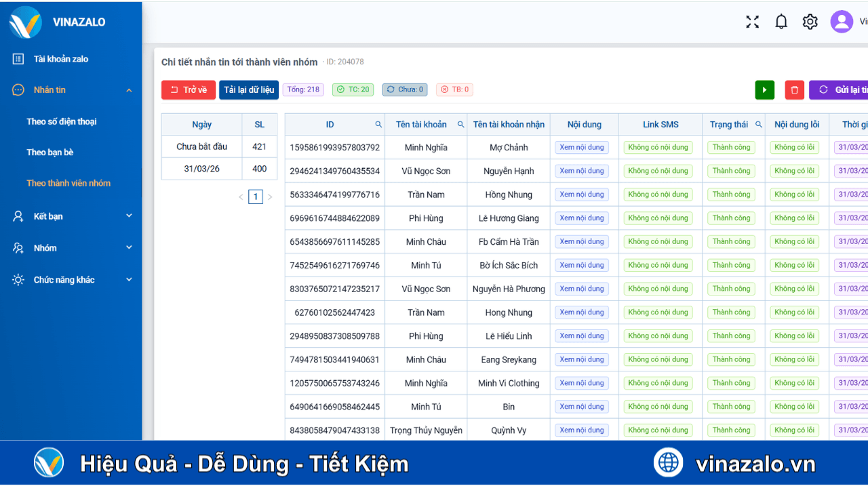Select page 1 in the pagination

(x=256, y=197)
